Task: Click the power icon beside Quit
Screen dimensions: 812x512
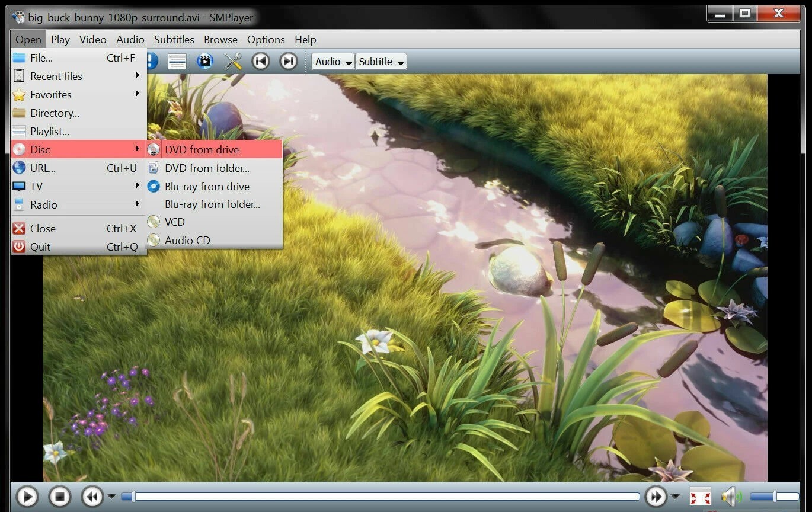Action: 20,247
